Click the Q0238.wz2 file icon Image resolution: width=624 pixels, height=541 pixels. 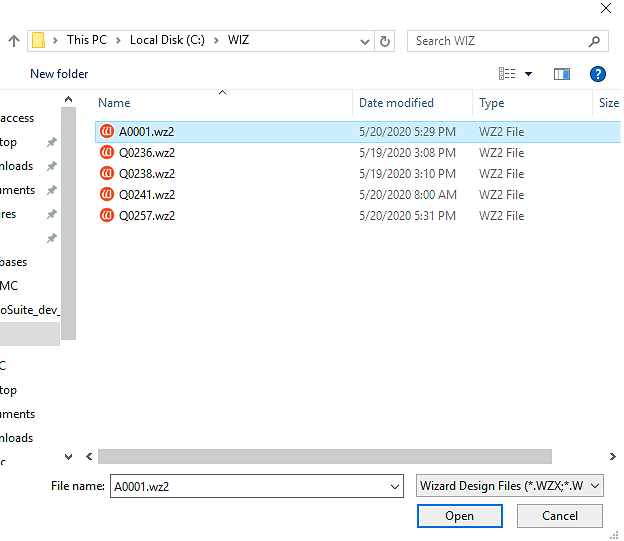point(107,174)
